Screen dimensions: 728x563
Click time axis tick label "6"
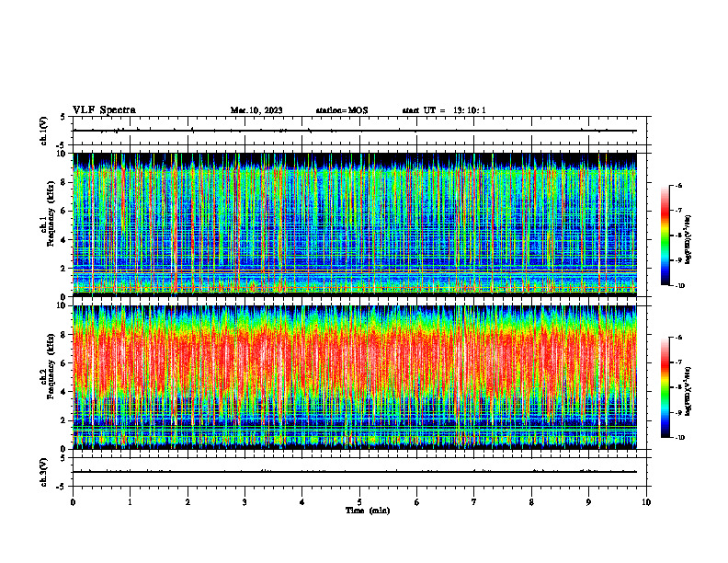click(x=417, y=502)
